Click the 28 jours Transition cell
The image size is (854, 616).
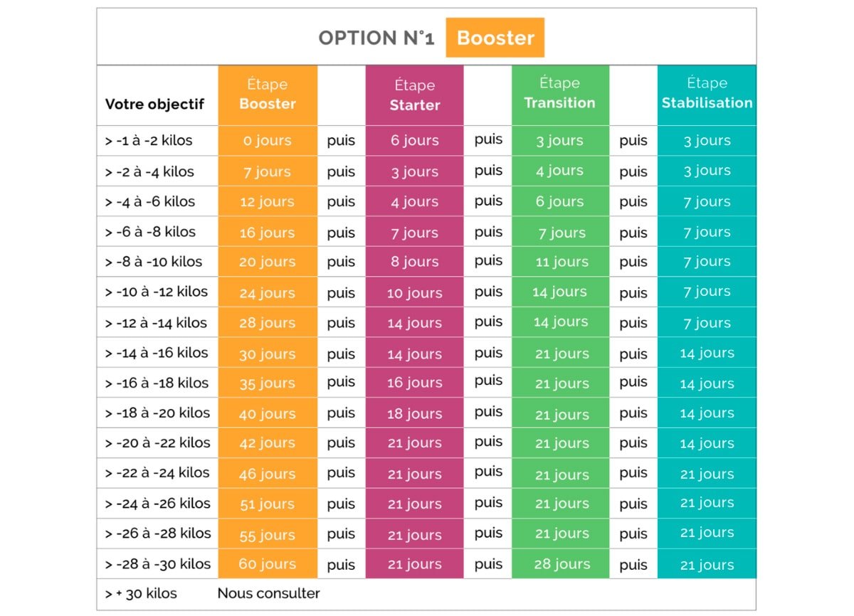pos(562,564)
